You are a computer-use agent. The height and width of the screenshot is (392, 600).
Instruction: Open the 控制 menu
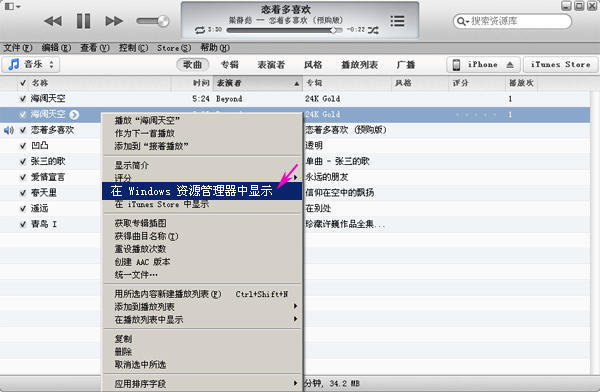coord(133,48)
